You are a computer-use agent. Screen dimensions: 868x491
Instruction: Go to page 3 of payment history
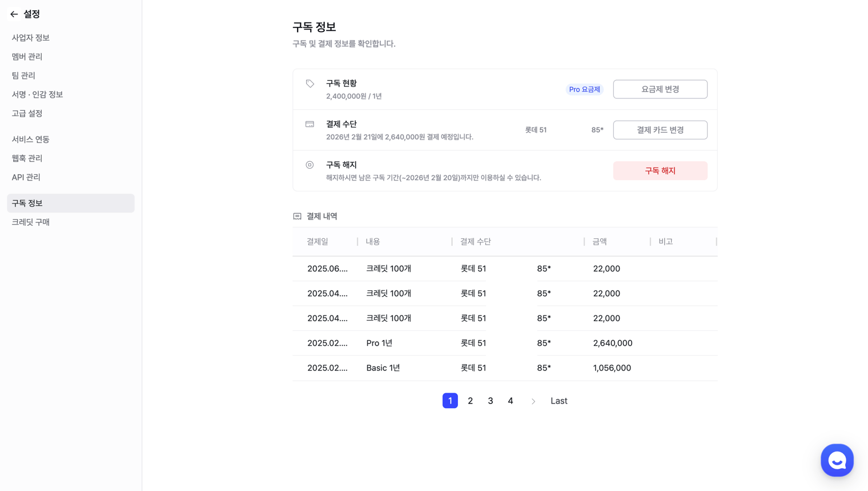[x=491, y=401]
